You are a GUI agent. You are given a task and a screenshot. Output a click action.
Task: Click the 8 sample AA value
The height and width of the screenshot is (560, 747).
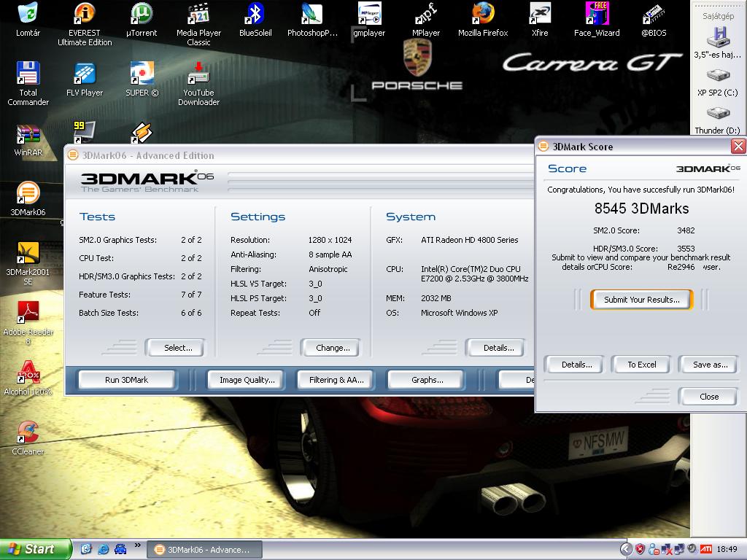pos(330,254)
